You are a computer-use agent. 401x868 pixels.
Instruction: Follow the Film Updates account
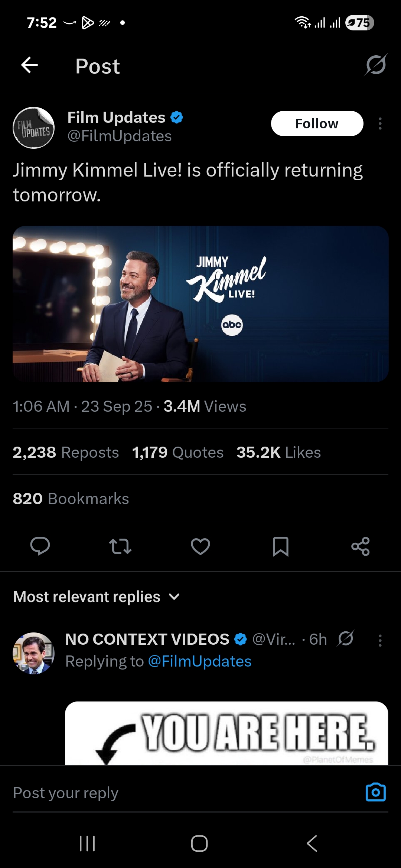click(x=317, y=124)
